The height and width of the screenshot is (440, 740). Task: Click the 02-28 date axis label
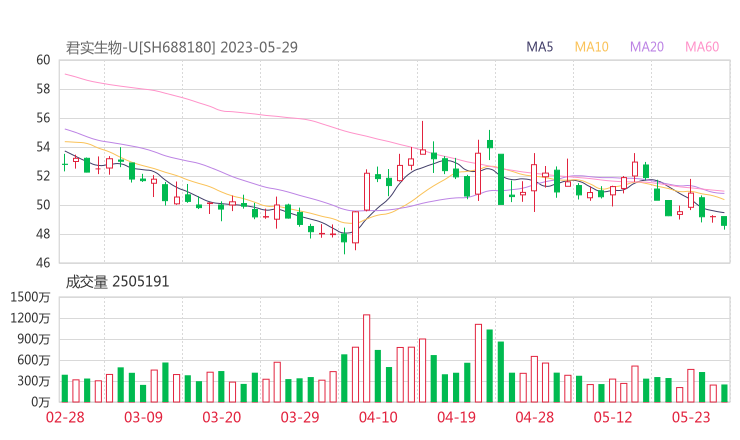click(x=65, y=417)
